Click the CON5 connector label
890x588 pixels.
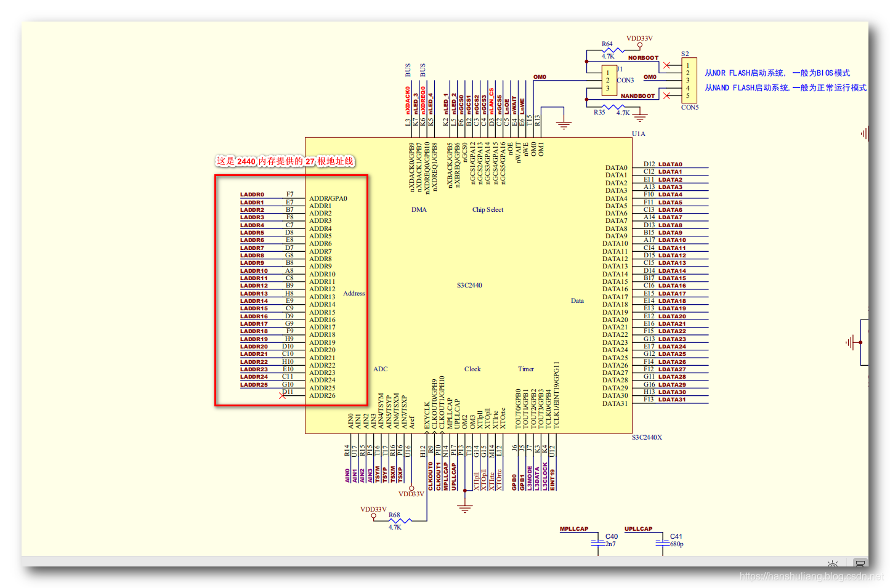(x=690, y=107)
